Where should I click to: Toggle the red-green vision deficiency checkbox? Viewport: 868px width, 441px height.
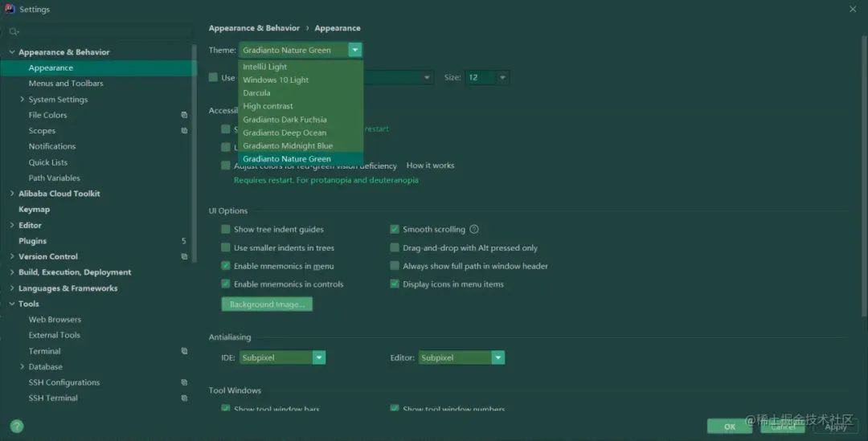[x=225, y=165]
